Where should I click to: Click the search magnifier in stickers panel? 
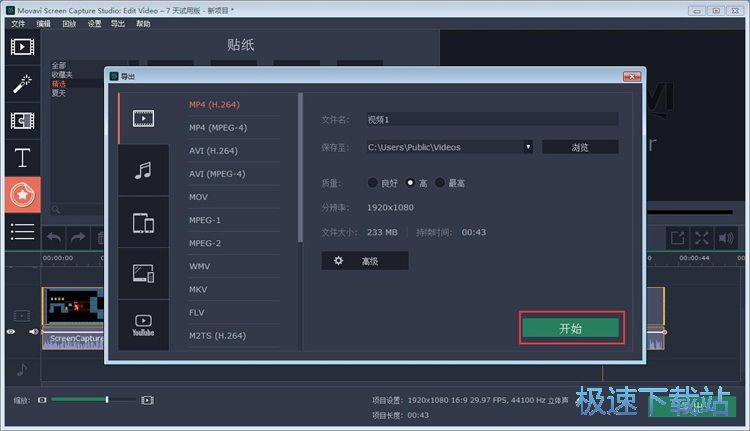pyautogui.click(x=56, y=210)
